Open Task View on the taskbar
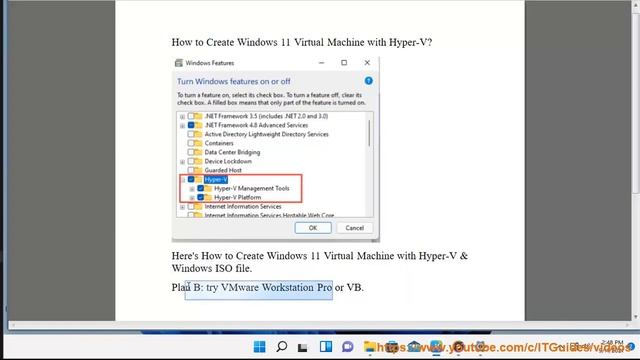Image resolution: width=640 pixels, height=360 pixels. 302,347
